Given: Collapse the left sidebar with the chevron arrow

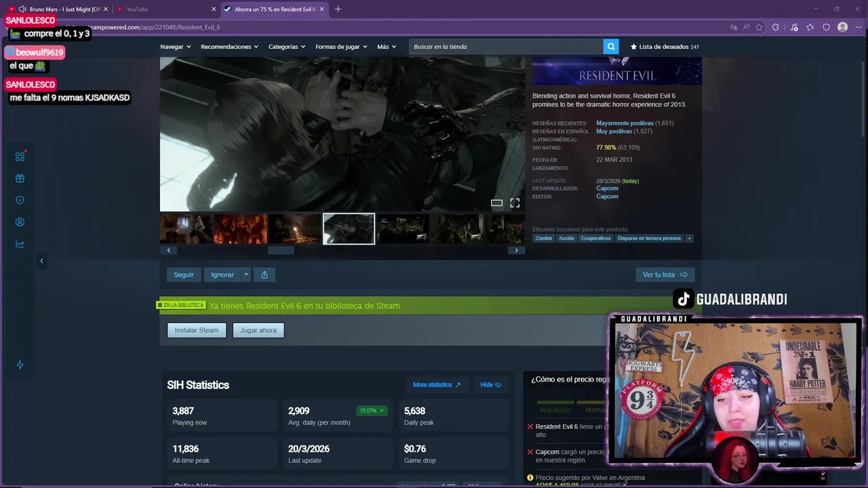Looking at the screenshot, I should pyautogui.click(x=41, y=261).
